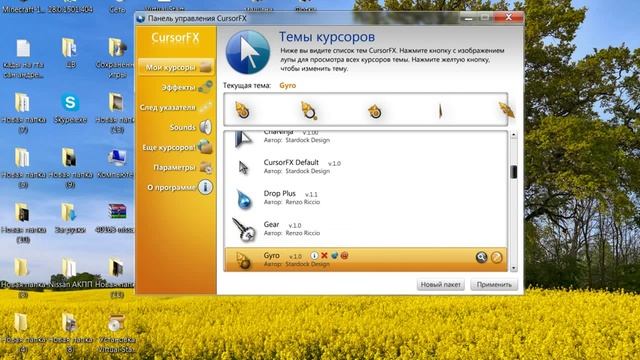The width and height of the screenshot is (640, 360).
Task: Click the Новый пакет button
Action: pos(440,284)
